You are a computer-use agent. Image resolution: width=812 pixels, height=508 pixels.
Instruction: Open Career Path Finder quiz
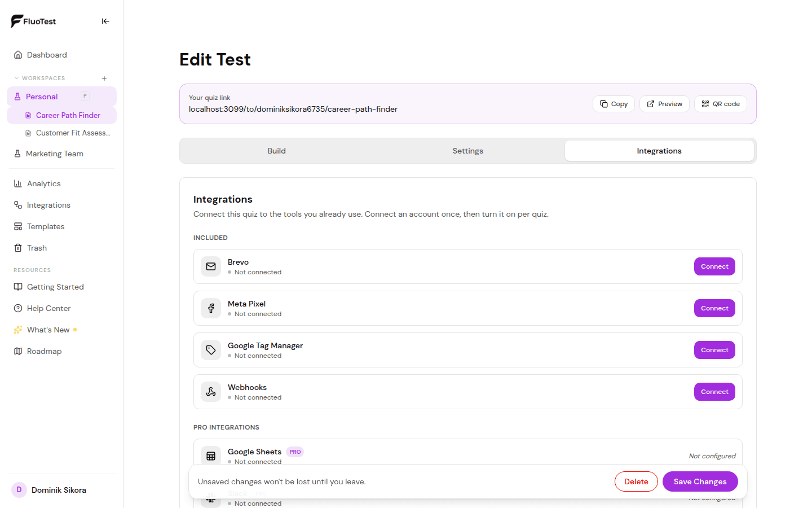(x=61, y=115)
